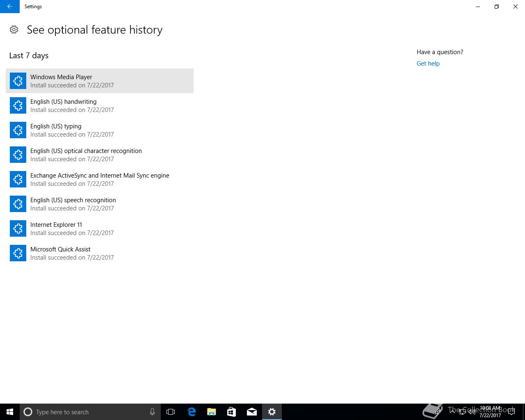Minimize the Settings window
Image resolution: width=525 pixels, height=420 pixels.
478,7
